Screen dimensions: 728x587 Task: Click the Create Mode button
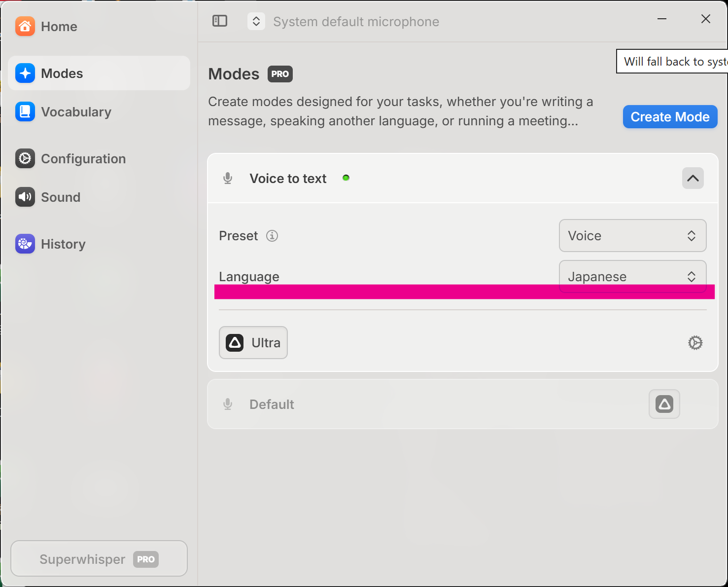(x=670, y=117)
